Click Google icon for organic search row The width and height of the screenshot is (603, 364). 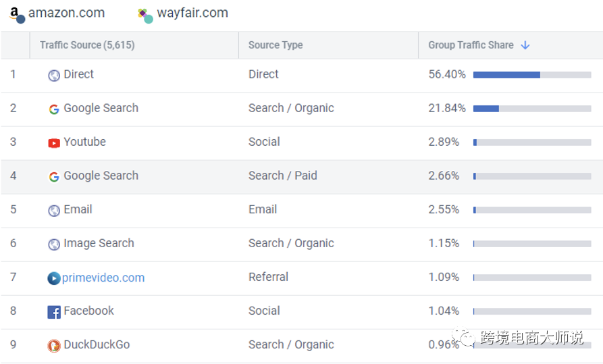tap(54, 109)
